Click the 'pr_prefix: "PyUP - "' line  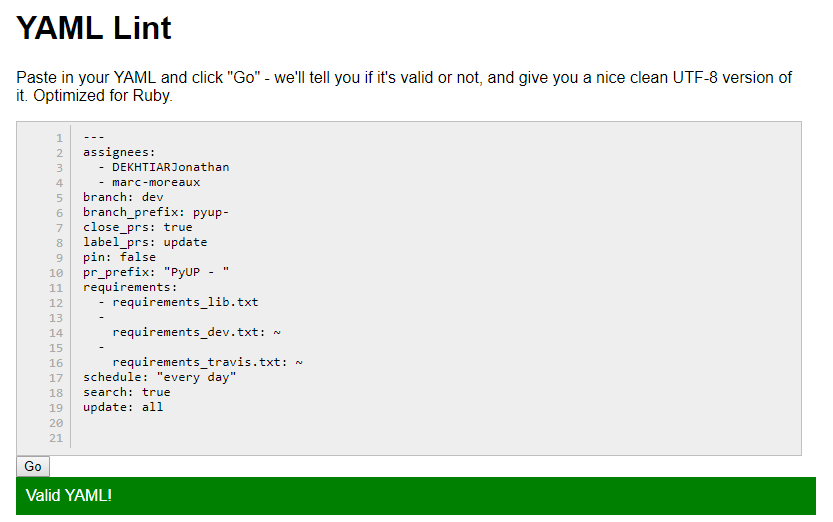(156, 271)
